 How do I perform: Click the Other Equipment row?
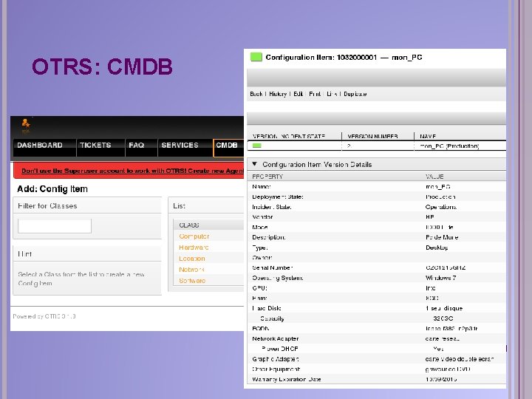click(377, 369)
